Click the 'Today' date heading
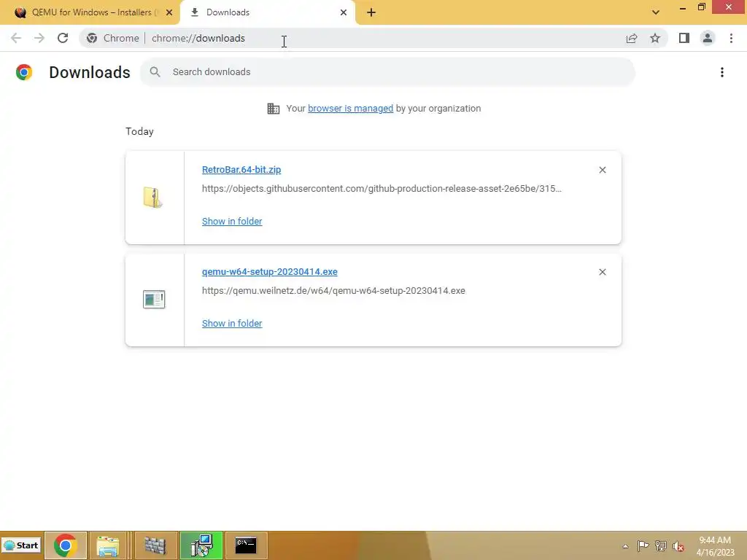This screenshot has height=560, width=747. tap(139, 131)
